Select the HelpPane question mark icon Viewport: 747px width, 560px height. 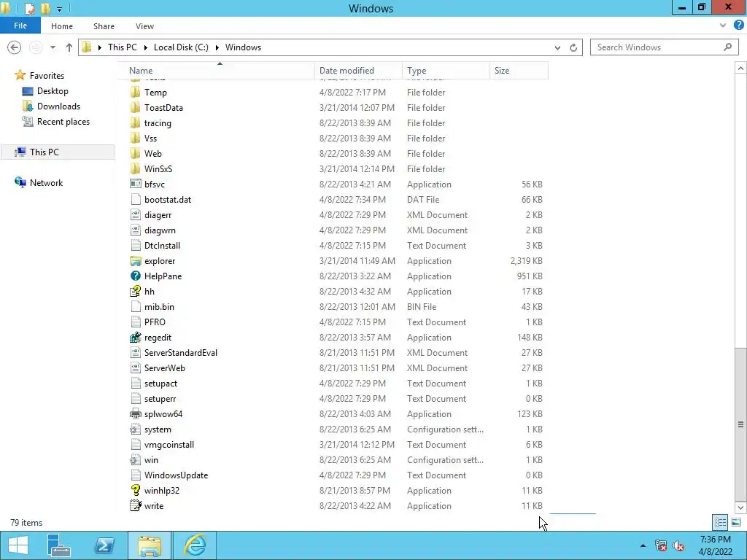coord(135,276)
